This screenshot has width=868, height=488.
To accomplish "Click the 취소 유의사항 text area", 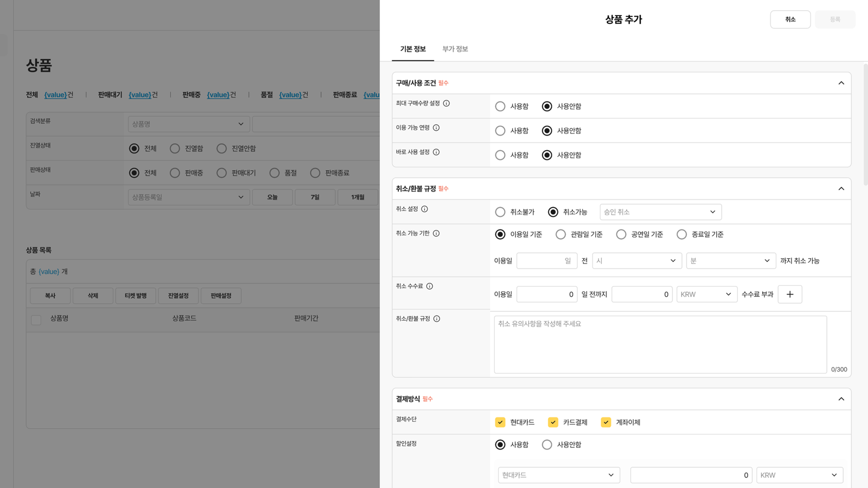I will (660, 345).
